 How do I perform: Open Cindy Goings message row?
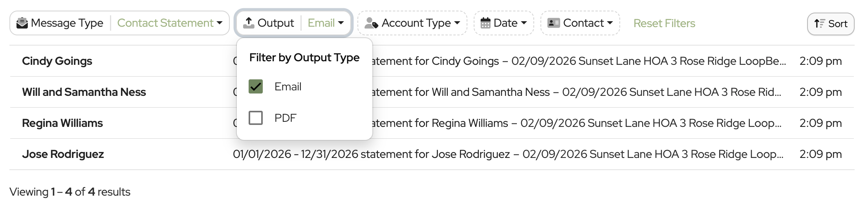(x=57, y=61)
